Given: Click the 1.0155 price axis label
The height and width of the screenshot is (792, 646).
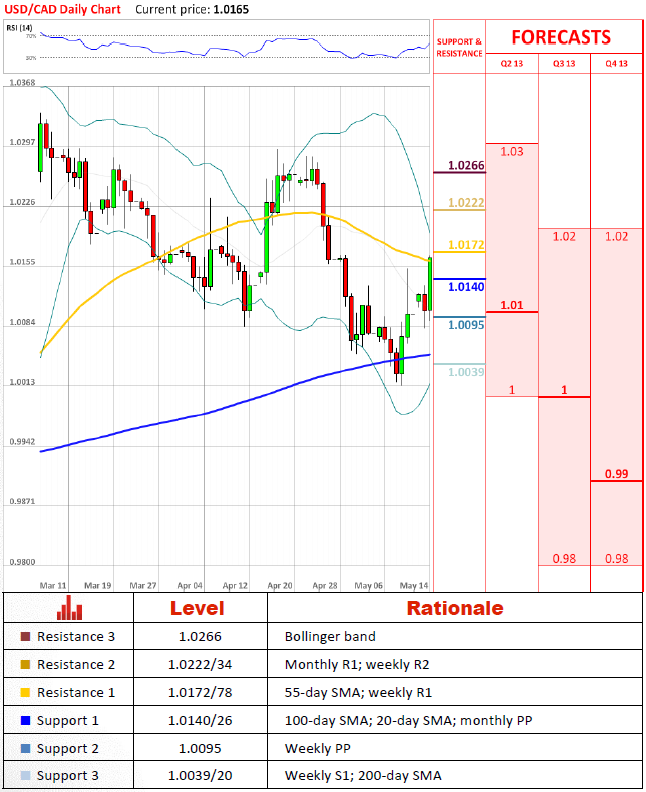Looking at the screenshot, I should pyautogui.click(x=22, y=262).
